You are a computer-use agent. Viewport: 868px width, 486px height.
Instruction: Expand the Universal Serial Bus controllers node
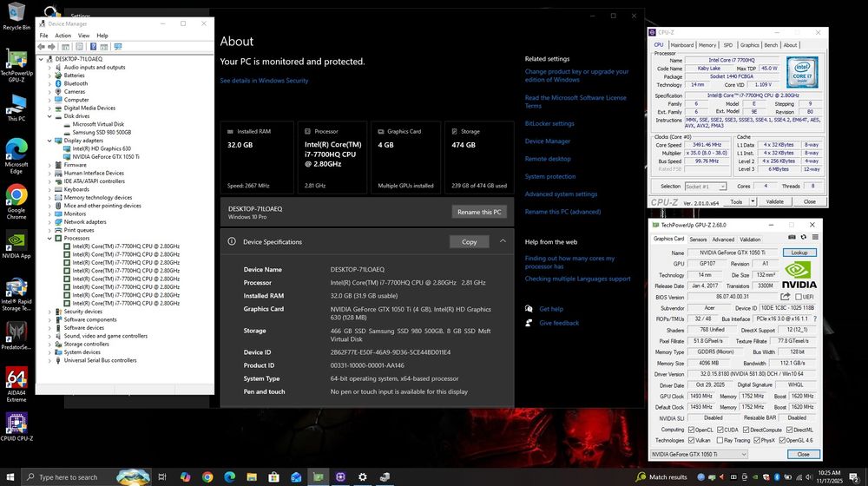tap(49, 360)
